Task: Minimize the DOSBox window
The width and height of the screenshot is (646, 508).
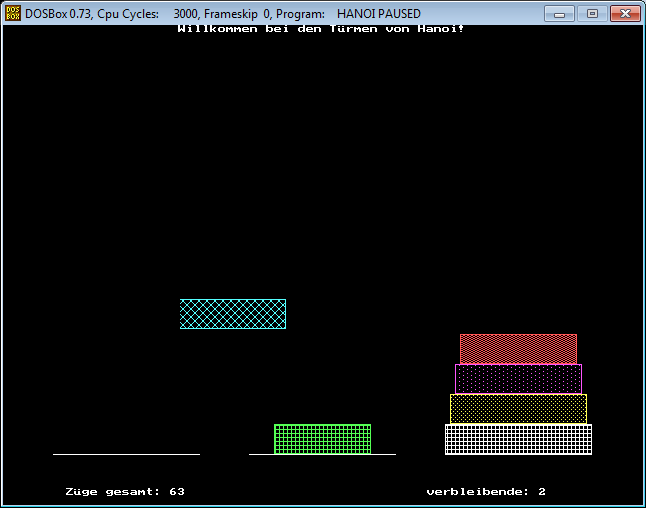Action: 562,14
